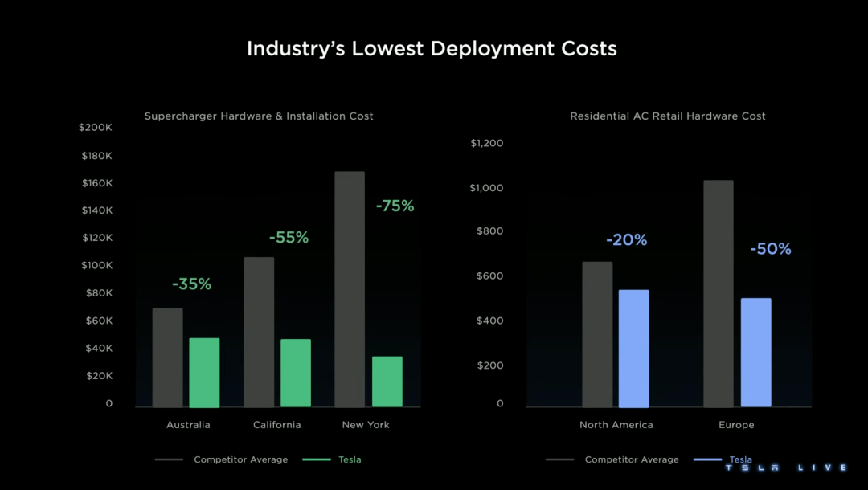Click the New York category label

click(366, 425)
